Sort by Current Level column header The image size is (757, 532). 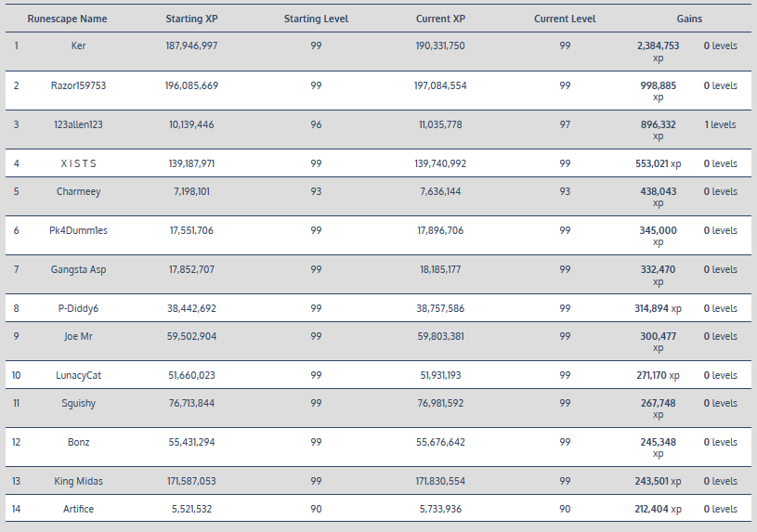click(x=565, y=19)
